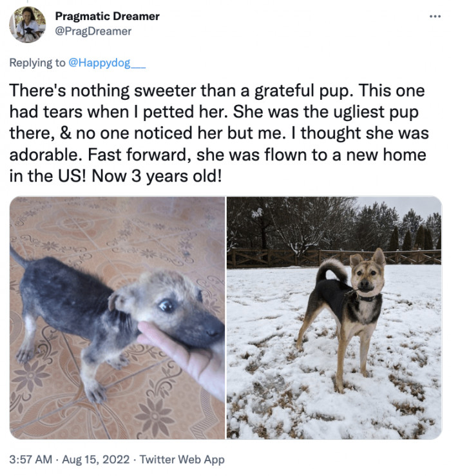Click the 'Replying to' label

[x=37, y=63]
